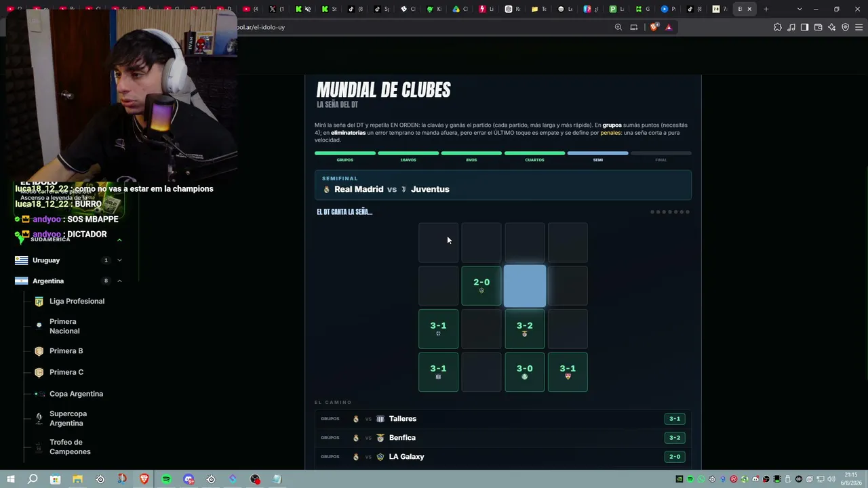Click the 3-2 score badge beside Benfica
Image resolution: width=868 pixels, height=488 pixels.
675,438
